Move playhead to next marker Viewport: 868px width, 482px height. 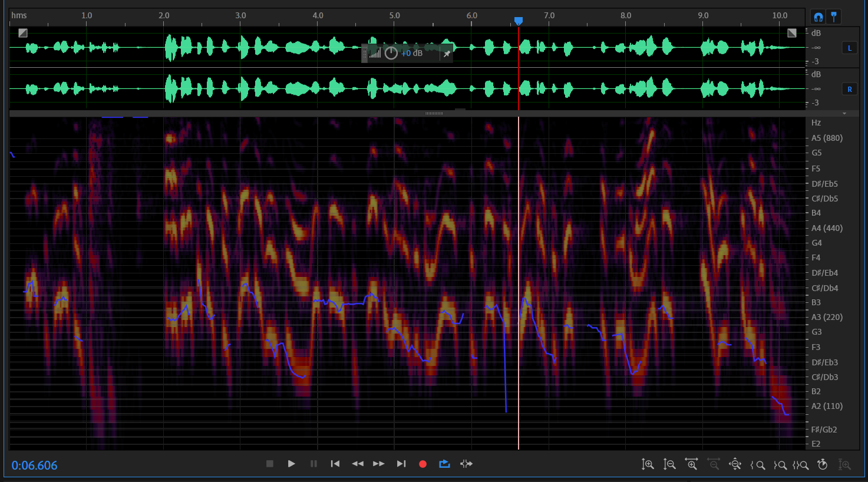[401, 464]
